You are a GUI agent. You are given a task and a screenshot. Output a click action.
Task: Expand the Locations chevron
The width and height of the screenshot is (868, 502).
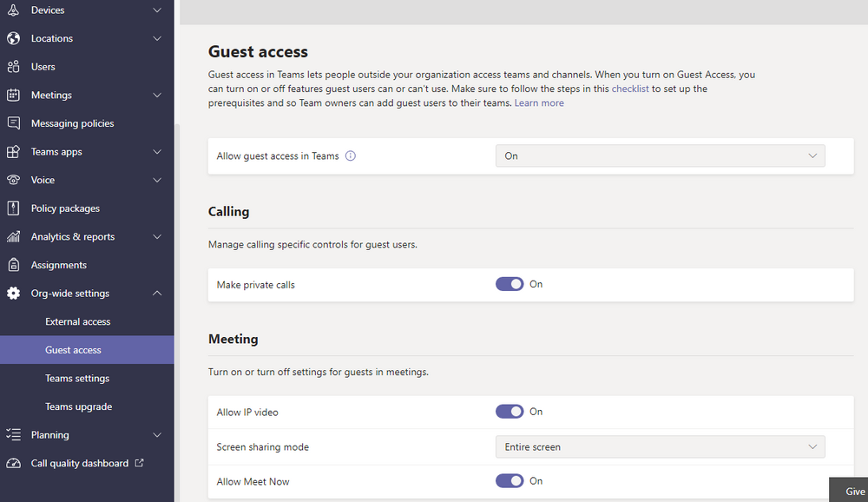click(x=157, y=38)
